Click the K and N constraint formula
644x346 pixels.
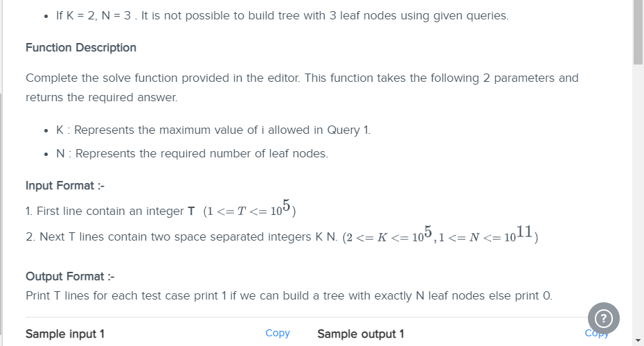(x=440, y=234)
